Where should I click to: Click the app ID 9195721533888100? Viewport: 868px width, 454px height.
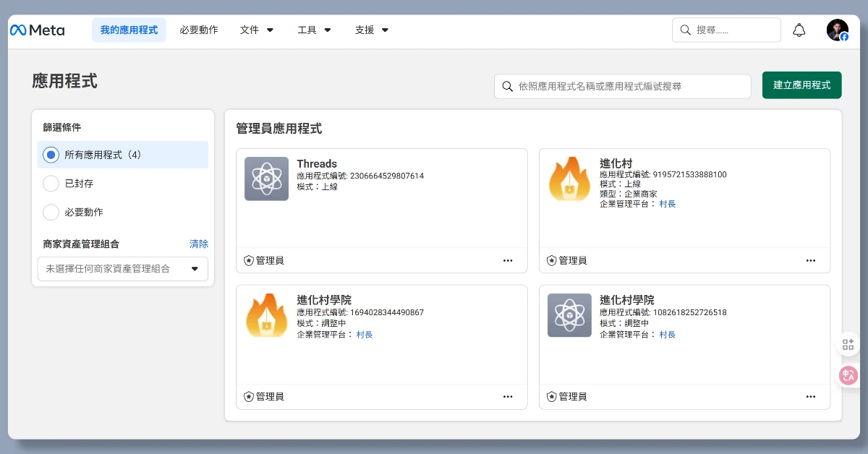tap(690, 174)
